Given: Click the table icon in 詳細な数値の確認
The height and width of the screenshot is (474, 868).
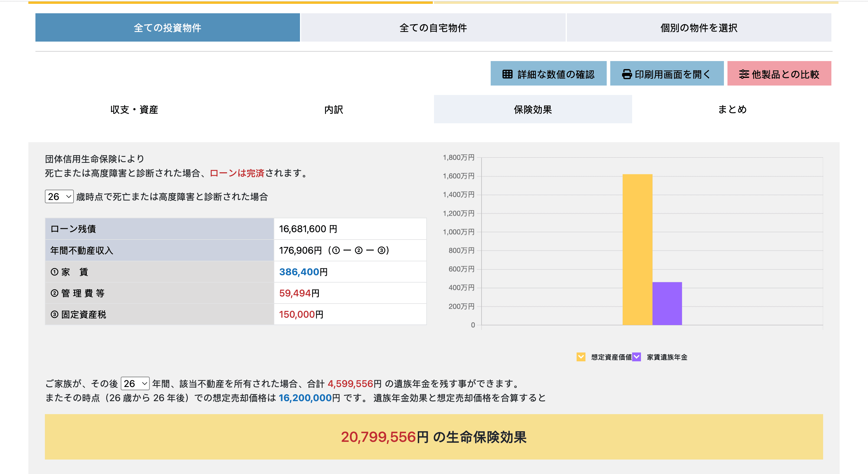Looking at the screenshot, I should pos(507,74).
